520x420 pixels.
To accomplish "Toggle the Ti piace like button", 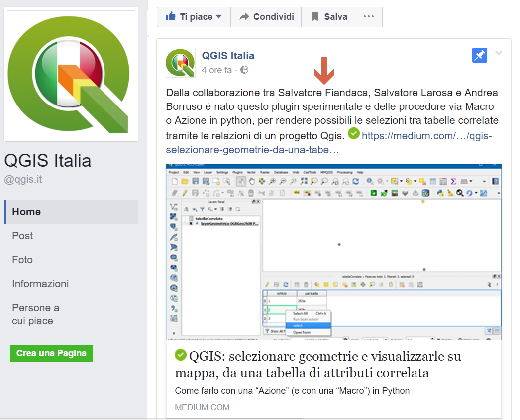I will (194, 17).
